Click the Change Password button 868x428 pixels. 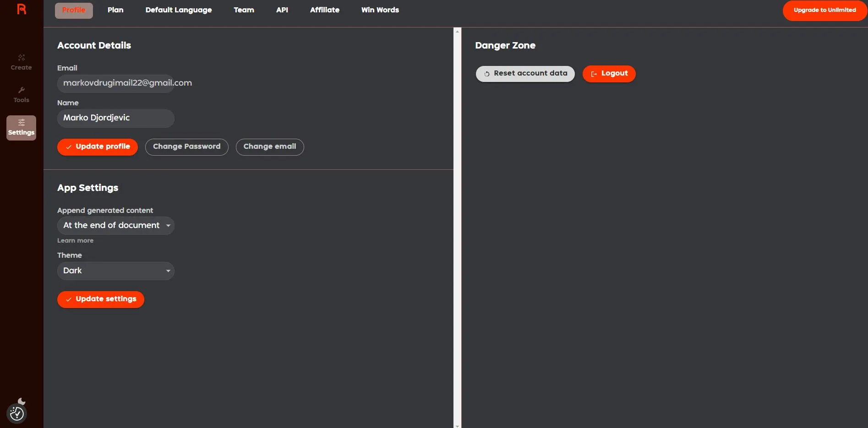click(x=187, y=147)
